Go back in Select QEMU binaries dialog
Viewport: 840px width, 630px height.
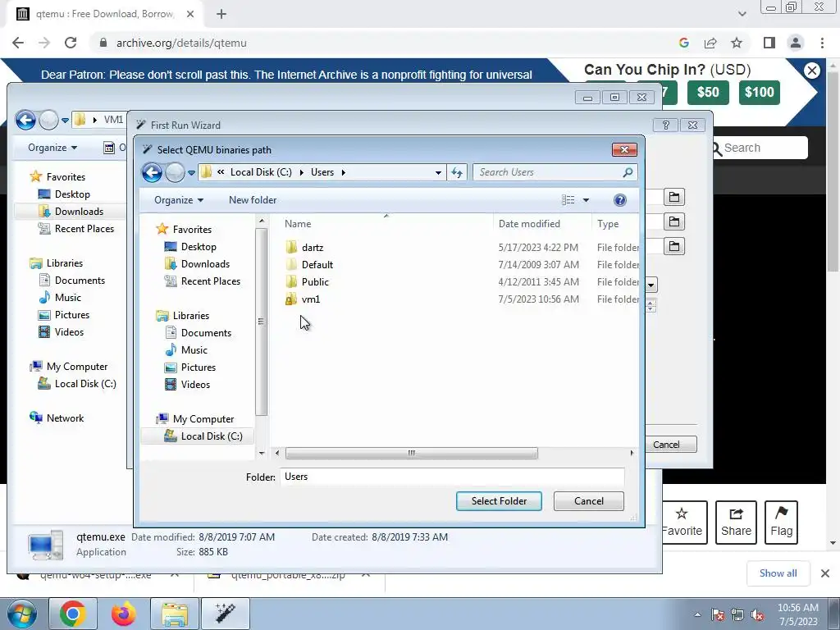[x=152, y=172]
